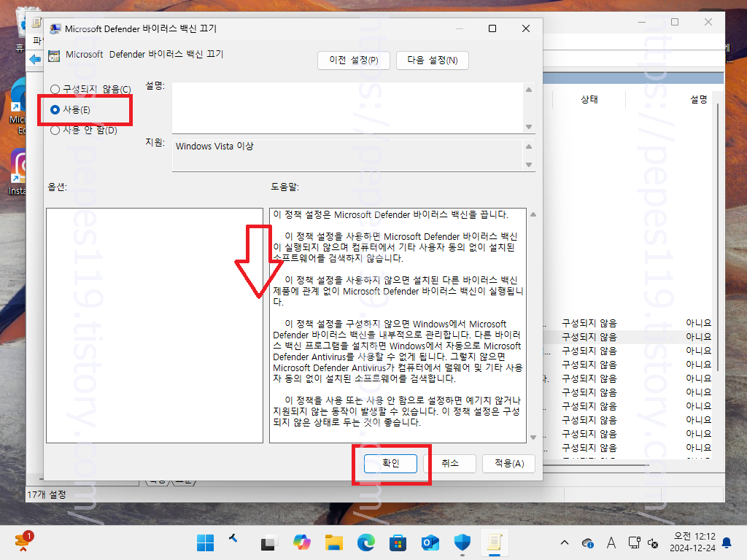
Task: Go to 다음 설정(N)
Action: [x=432, y=61]
